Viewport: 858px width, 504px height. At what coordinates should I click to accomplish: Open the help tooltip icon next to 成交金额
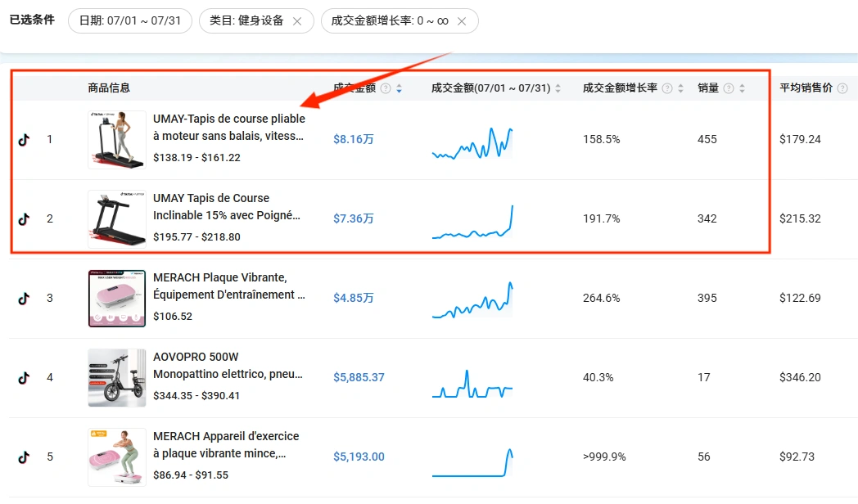click(384, 88)
